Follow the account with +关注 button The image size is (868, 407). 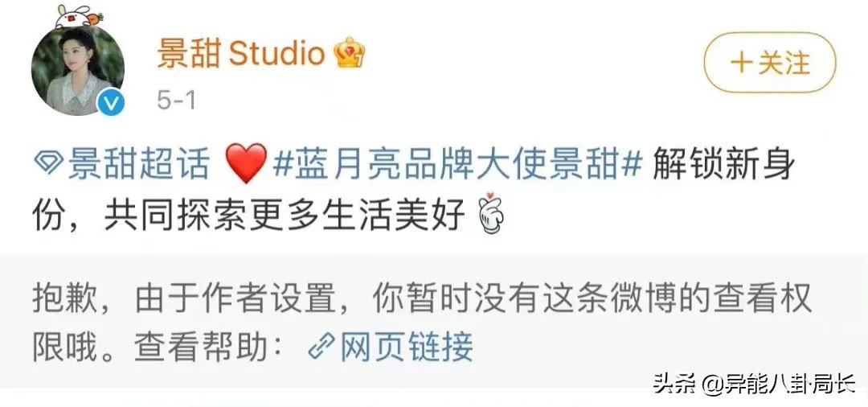tap(769, 63)
